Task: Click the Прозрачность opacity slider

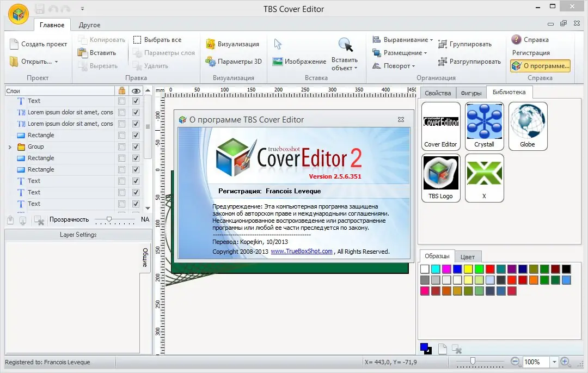Action: [x=114, y=219]
